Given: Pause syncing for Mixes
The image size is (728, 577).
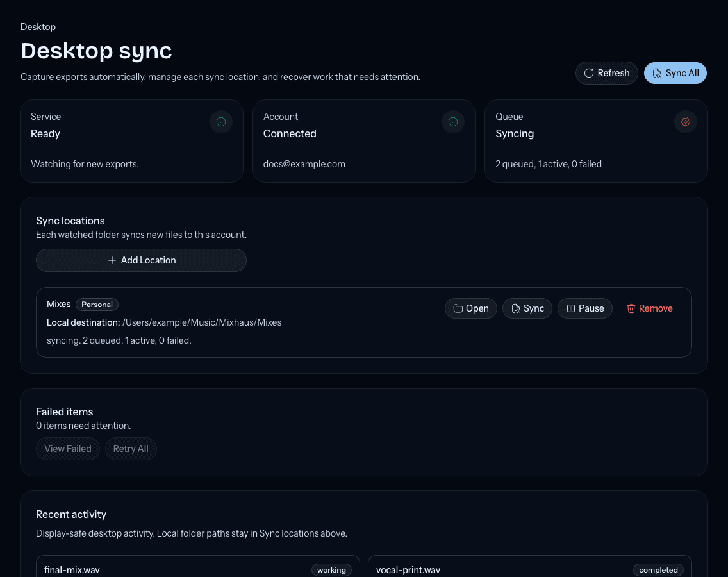Looking at the screenshot, I should pyautogui.click(x=584, y=308).
